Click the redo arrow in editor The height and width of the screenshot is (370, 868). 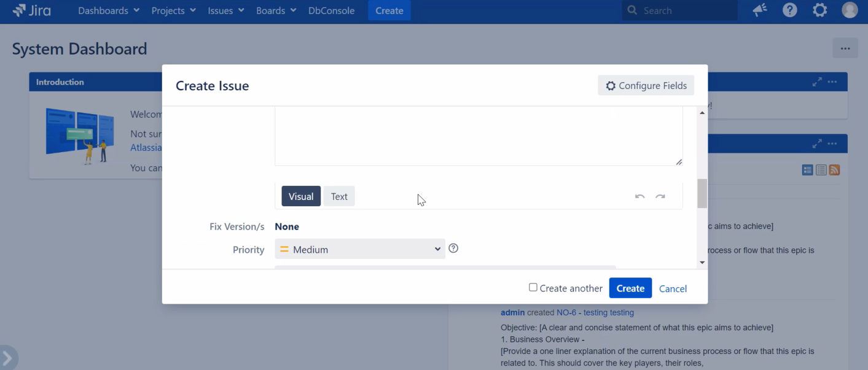660,196
